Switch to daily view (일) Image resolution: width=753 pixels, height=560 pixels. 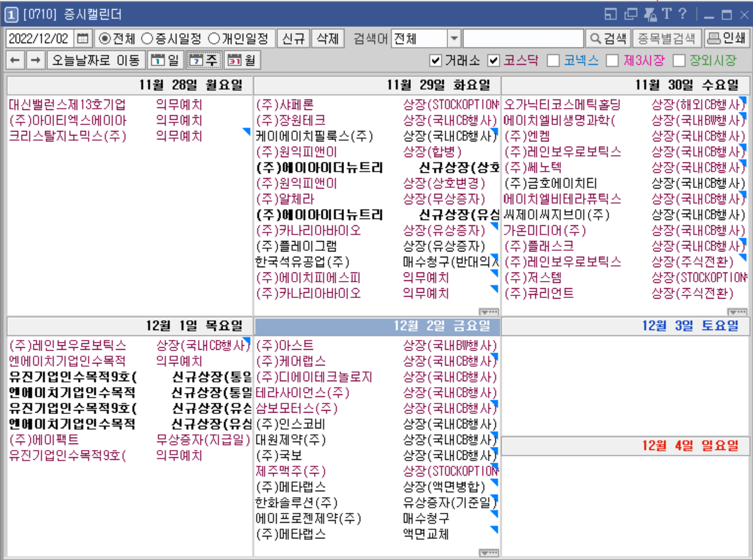[165, 60]
